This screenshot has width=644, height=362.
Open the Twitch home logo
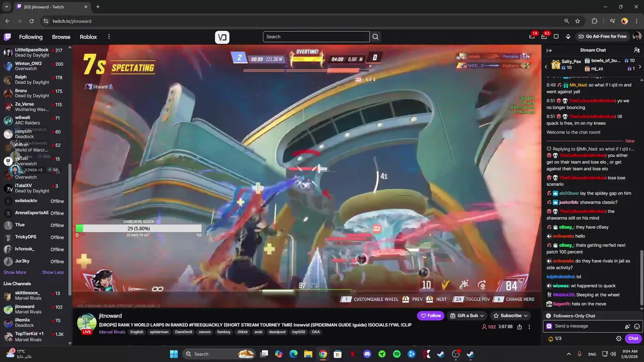pos(8,37)
